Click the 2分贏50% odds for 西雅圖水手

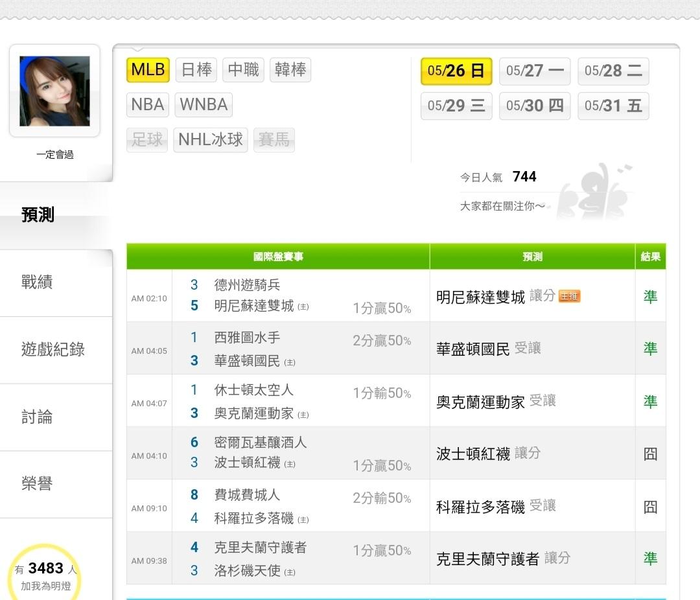point(382,341)
